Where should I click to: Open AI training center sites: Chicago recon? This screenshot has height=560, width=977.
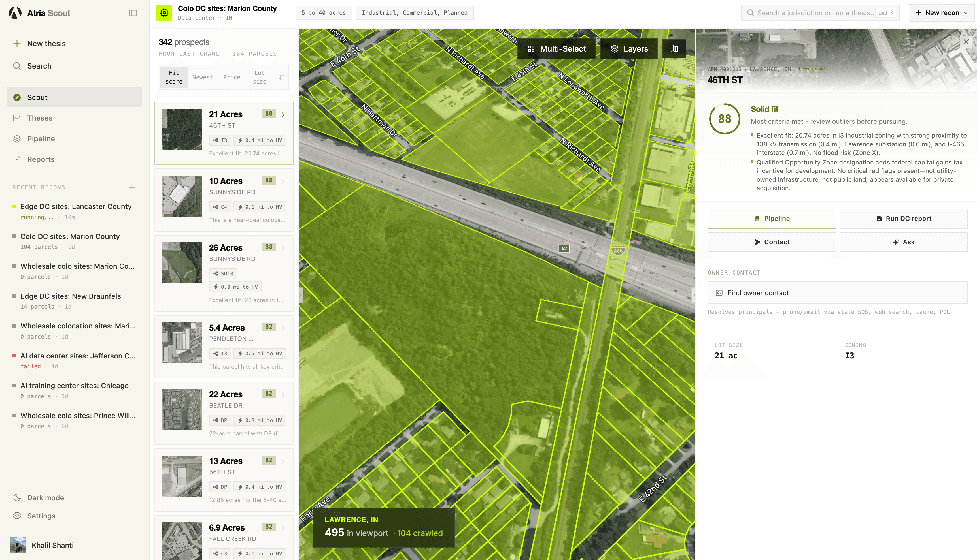click(x=74, y=391)
